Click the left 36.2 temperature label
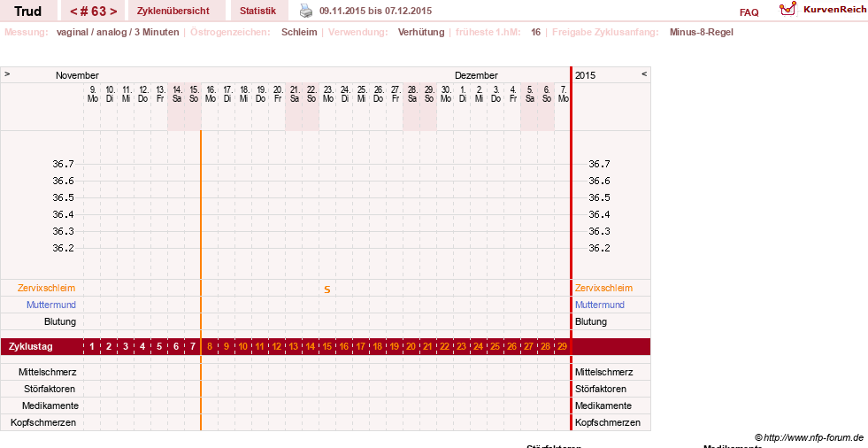The width and height of the screenshot is (868, 448). click(63, 248)
